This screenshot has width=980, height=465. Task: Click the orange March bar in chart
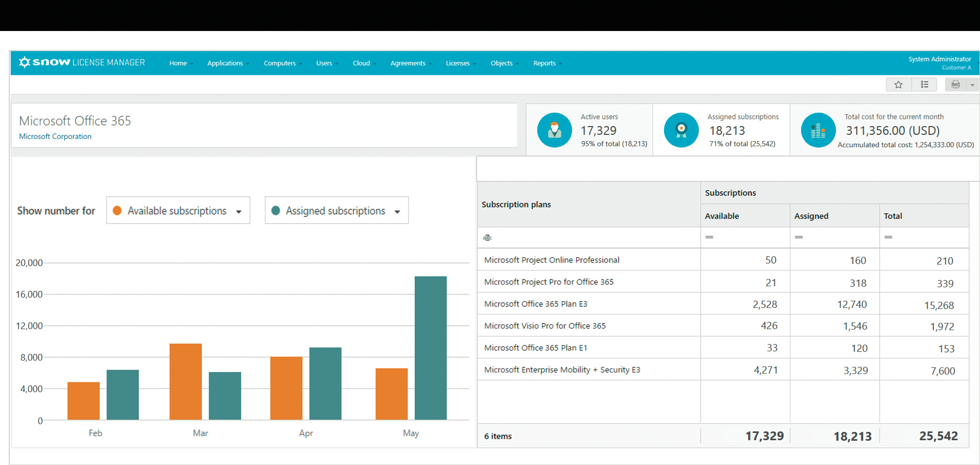pos(185,381)
